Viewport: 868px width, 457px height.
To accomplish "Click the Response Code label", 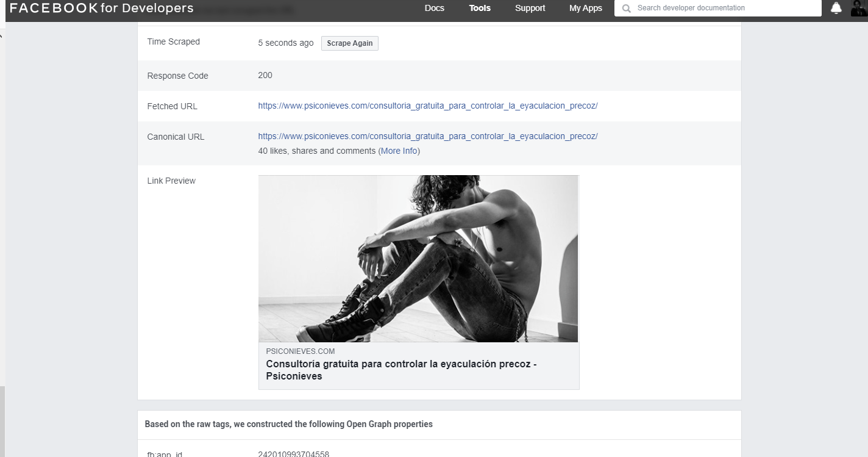I will (178, 76).
